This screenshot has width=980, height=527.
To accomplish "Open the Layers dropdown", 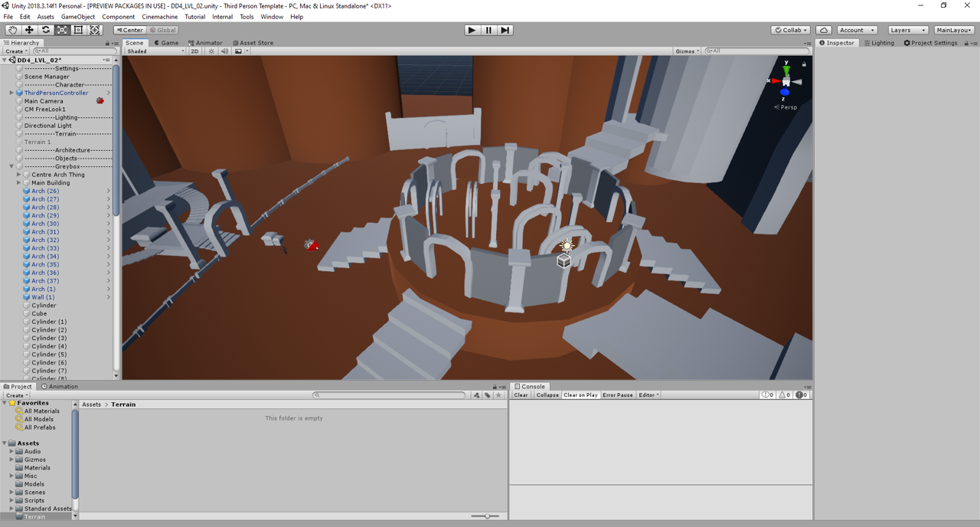I will [x=907, y=30].
